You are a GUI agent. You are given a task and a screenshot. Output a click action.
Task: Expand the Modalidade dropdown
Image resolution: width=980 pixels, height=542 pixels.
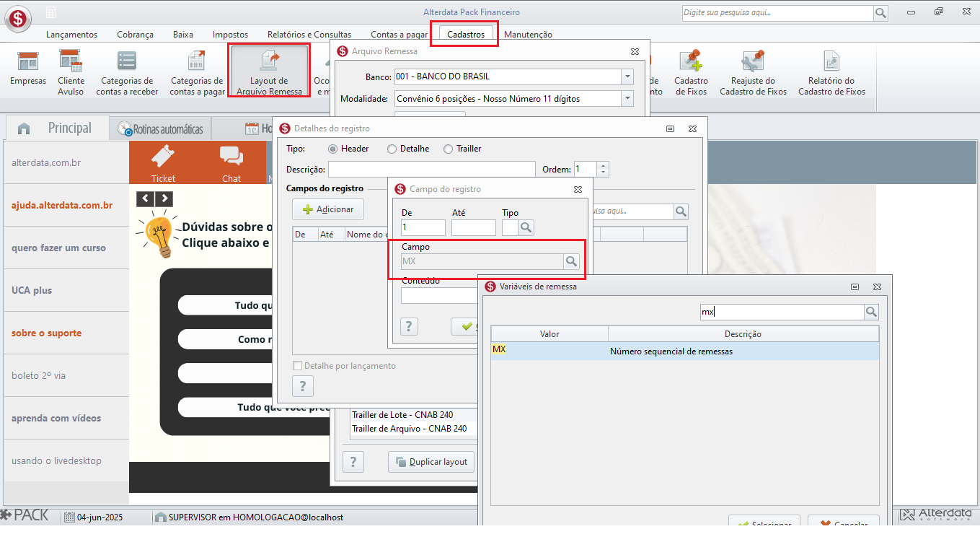(627, 98)
